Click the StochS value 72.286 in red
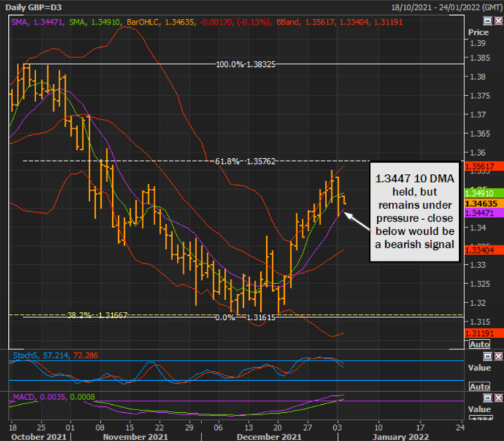 click(86, 356)
